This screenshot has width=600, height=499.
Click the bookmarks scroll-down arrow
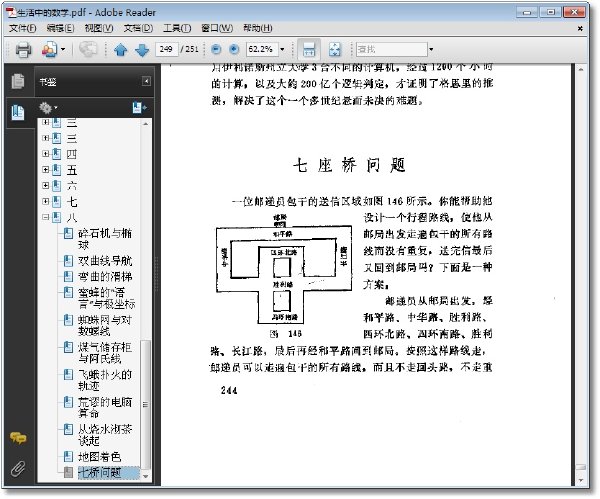coord(145,476)
